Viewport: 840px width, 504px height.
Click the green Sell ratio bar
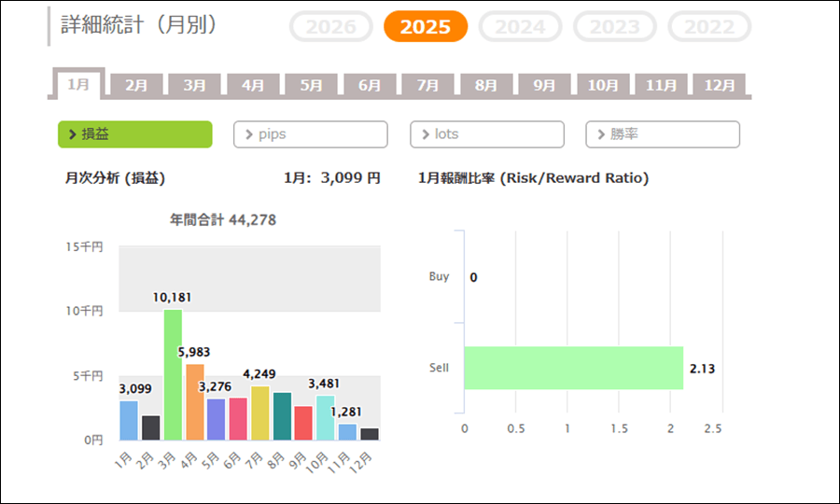[573, 368]
